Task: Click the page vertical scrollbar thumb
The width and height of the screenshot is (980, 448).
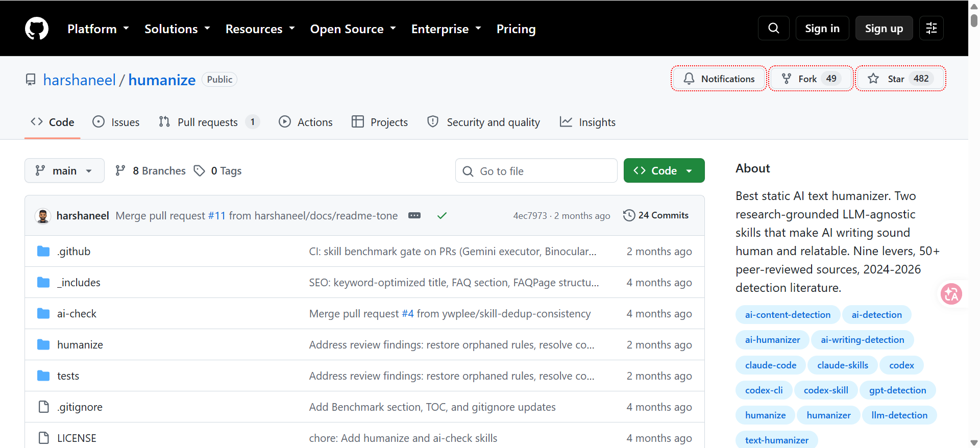Action: tap(974, 20)
